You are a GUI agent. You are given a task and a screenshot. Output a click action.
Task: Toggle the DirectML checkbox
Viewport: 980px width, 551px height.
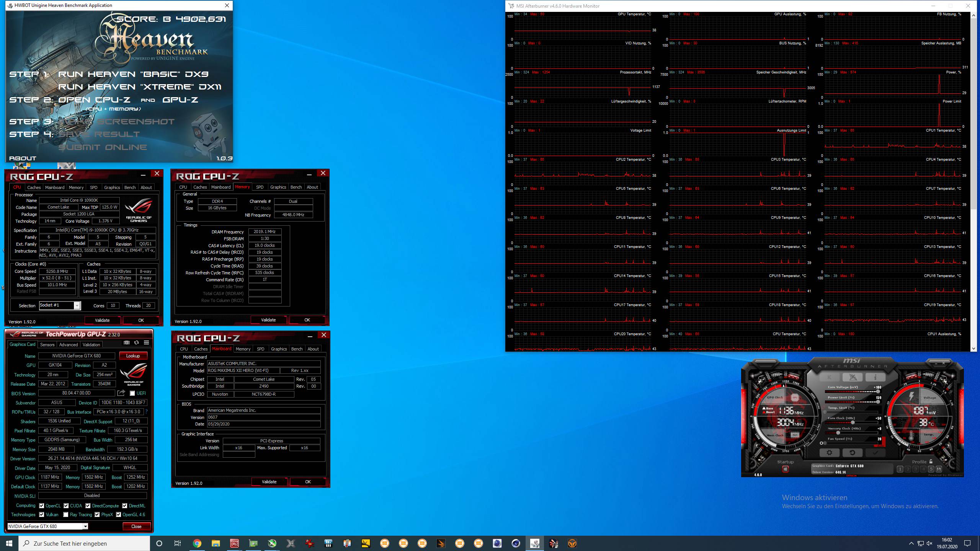pyautogui.click(x=125, y=505)
